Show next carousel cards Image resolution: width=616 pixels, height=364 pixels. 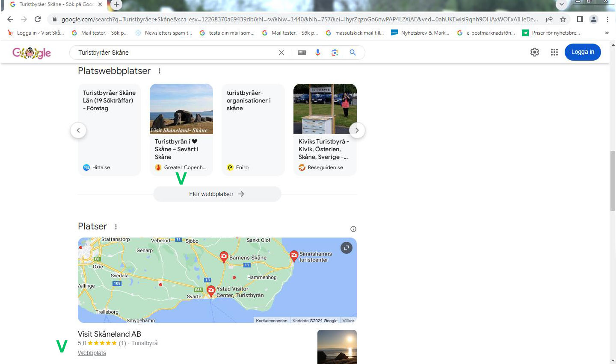[x=357, y=130]
